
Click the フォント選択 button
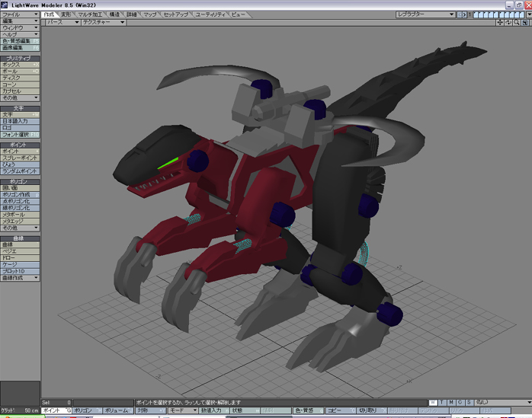coord(20,135)
